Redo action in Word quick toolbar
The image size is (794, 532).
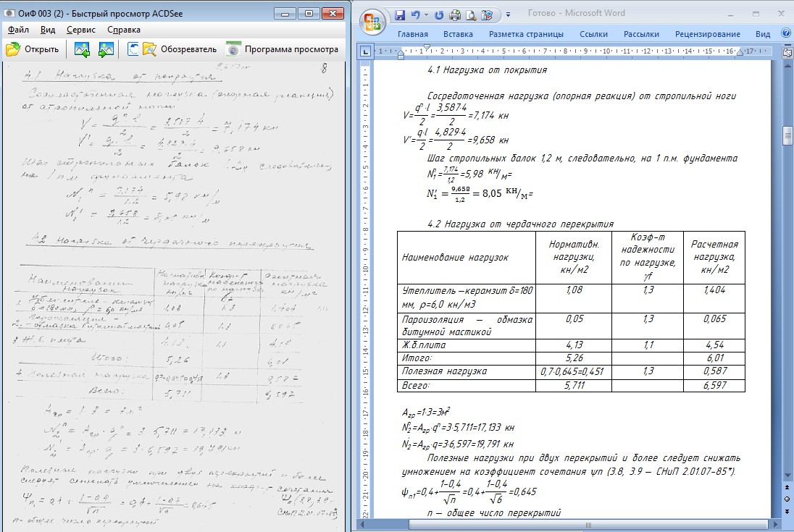click(x=439, y=15)
